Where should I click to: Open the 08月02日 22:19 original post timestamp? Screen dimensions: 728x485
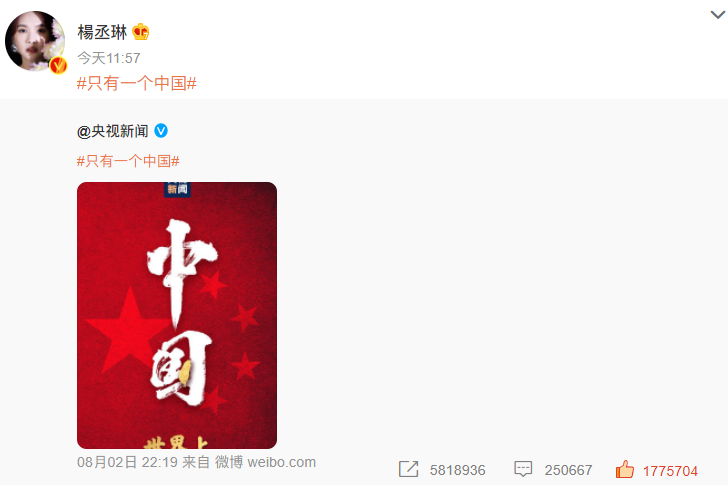pyautogui.click(x=128, y=462)
